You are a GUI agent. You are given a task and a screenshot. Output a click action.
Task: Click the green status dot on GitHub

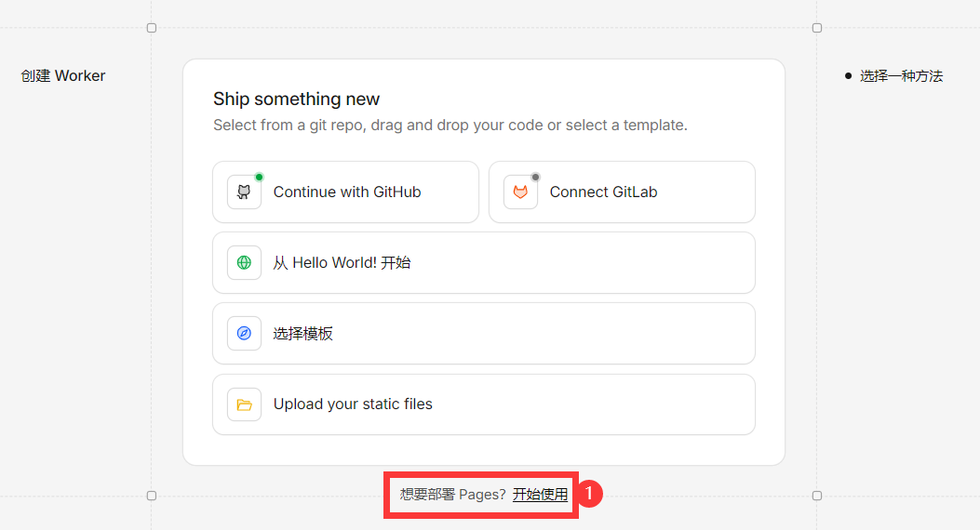[259, 177]
